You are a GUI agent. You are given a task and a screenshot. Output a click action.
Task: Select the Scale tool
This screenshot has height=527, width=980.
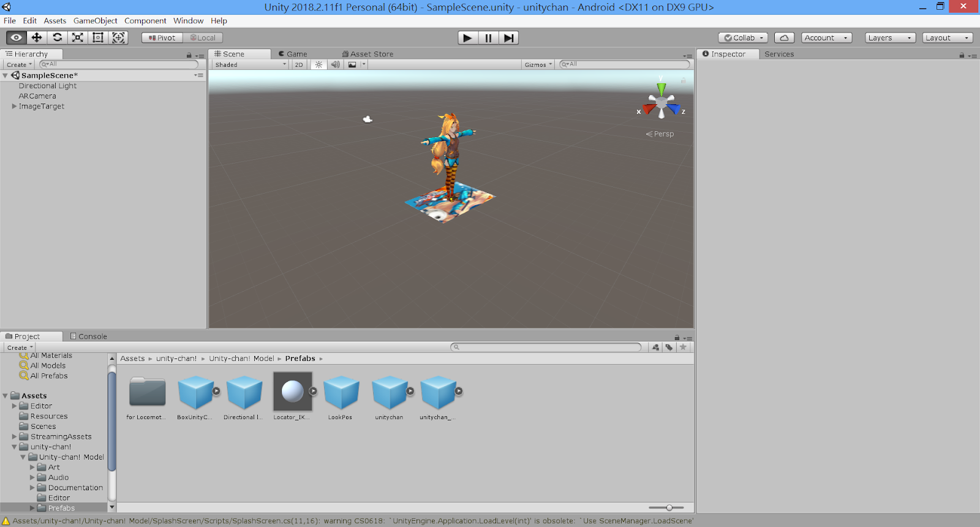click(x=77, y=37)
